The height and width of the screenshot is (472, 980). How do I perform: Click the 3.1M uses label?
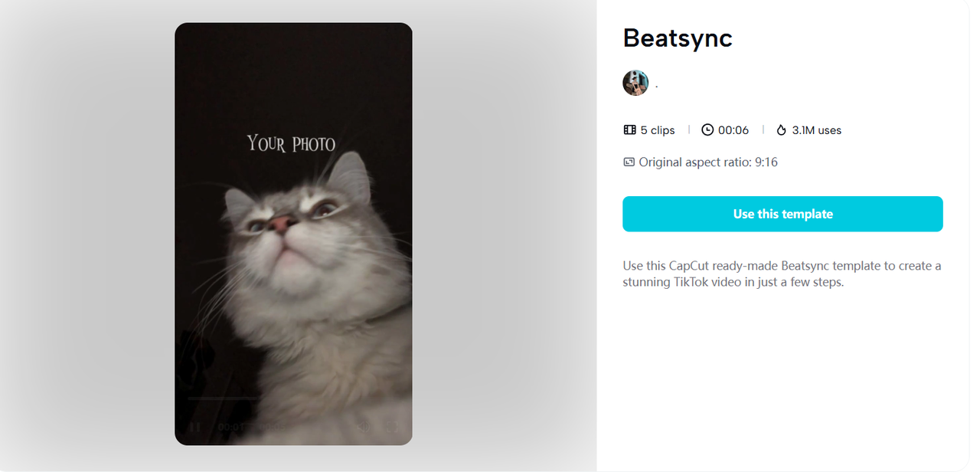coord(817,130)
